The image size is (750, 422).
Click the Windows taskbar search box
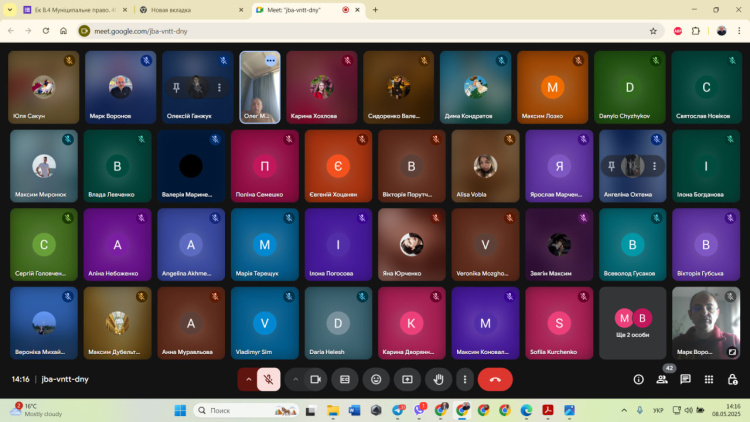point(247,410)
